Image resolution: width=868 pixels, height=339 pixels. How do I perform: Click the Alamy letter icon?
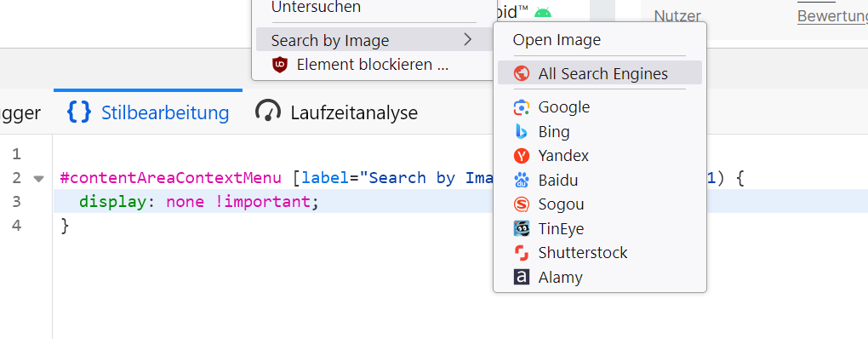point(522,277)
